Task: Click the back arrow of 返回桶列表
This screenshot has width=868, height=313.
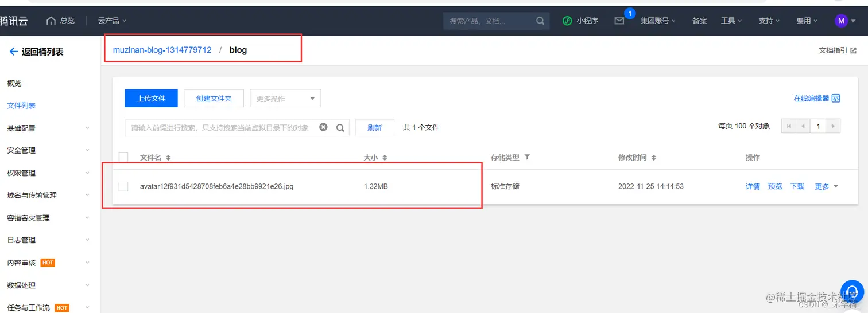Action: pos(13,52)
